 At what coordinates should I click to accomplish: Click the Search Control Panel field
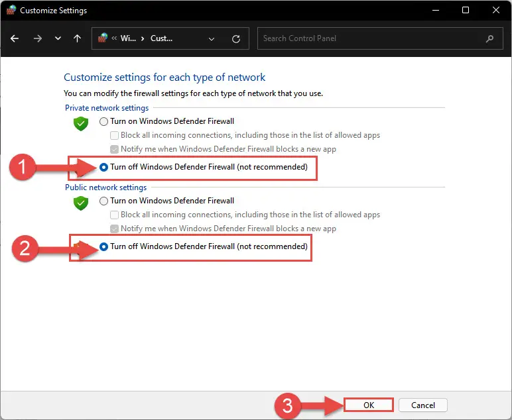(380, 38)
